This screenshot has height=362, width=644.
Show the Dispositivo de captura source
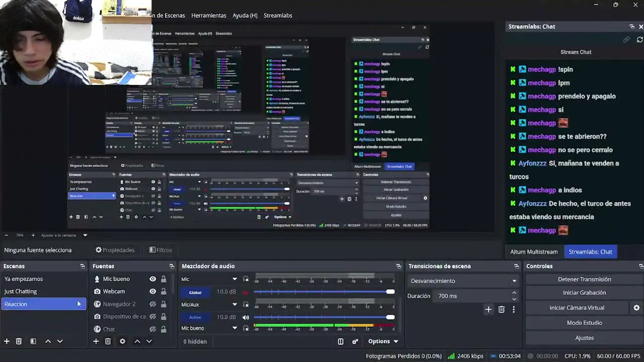(152, 317)
